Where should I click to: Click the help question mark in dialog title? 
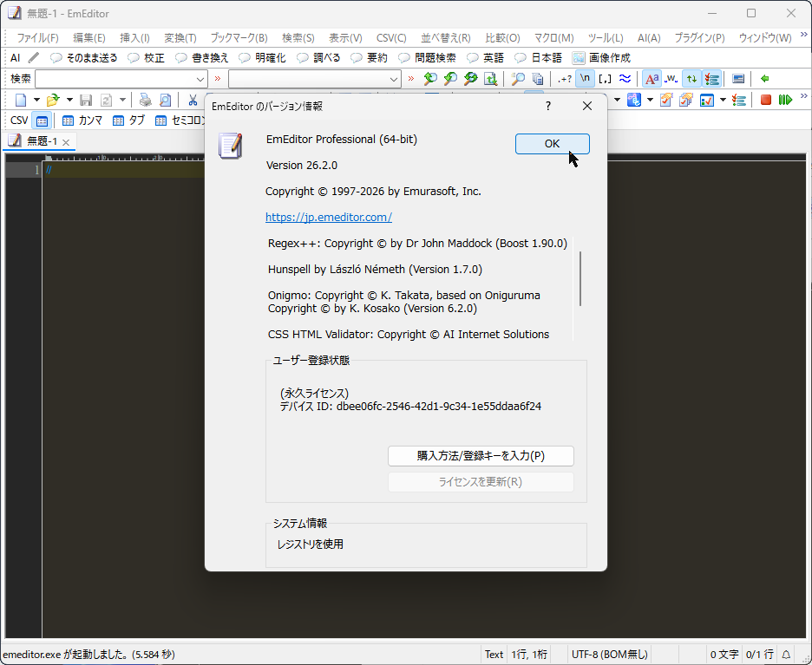click(548, 106)
